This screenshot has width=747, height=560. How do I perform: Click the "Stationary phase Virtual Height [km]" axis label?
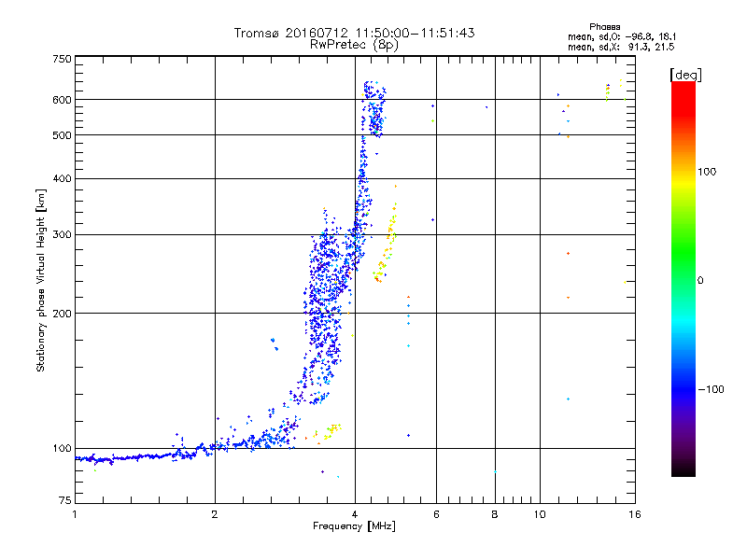(x=41, y=281)
